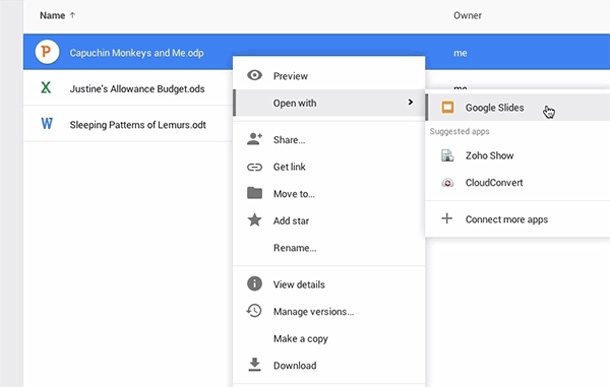Image resolution: width=610 pixels, height=387 pixels.
Task: Open file with Zoho Show
Action: [x=517, y=156]
